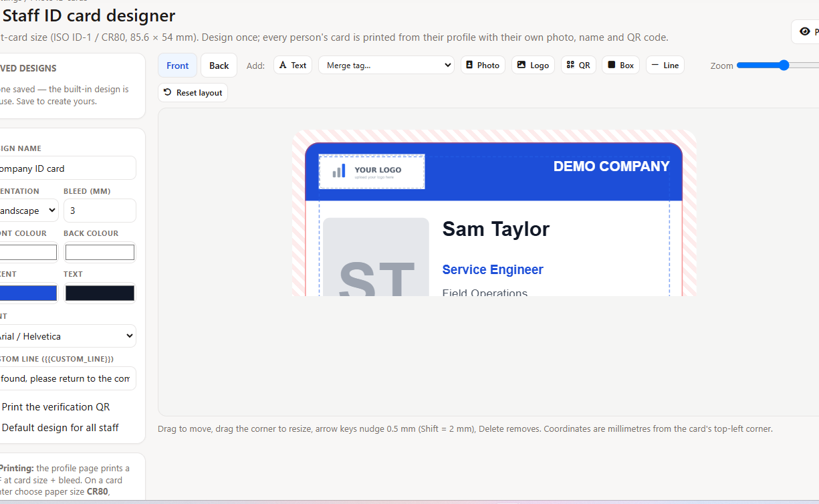
Task: Toggle the 'Print the verification QR' option
Action: [x=55, y=407]
